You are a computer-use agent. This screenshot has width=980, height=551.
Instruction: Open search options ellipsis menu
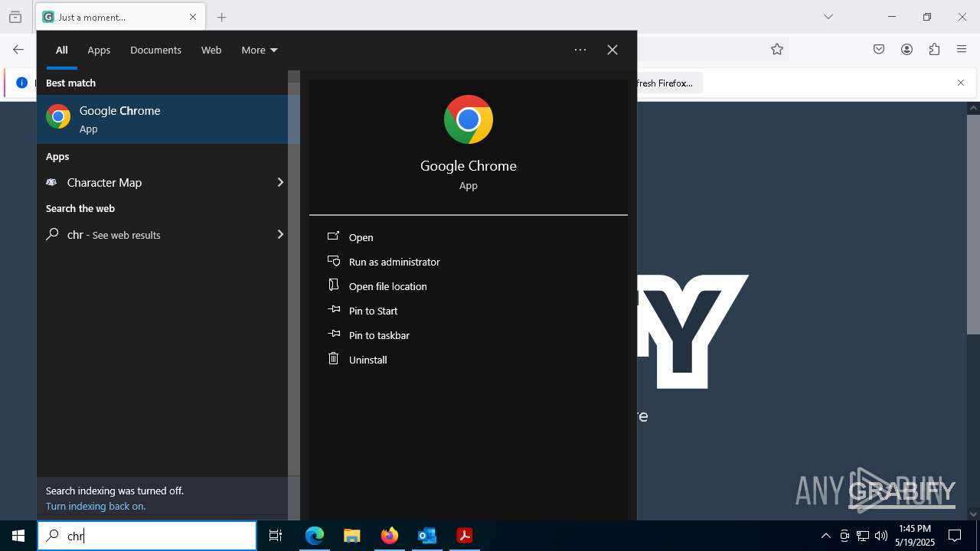pos(580,50)
